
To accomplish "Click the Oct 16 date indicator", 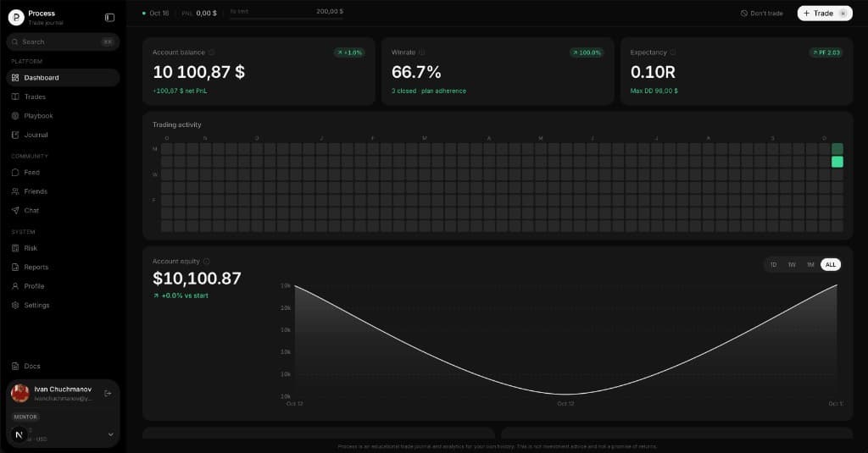I will 156,13.
